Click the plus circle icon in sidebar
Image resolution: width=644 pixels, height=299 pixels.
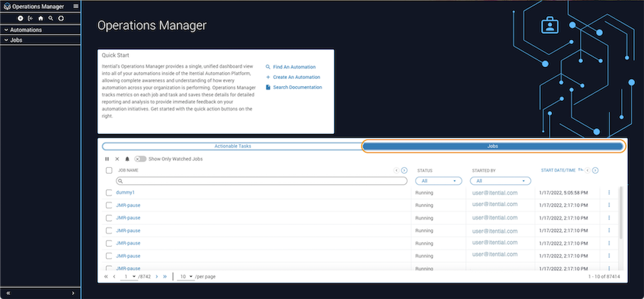pyautogui.click(x=20, y=18)
